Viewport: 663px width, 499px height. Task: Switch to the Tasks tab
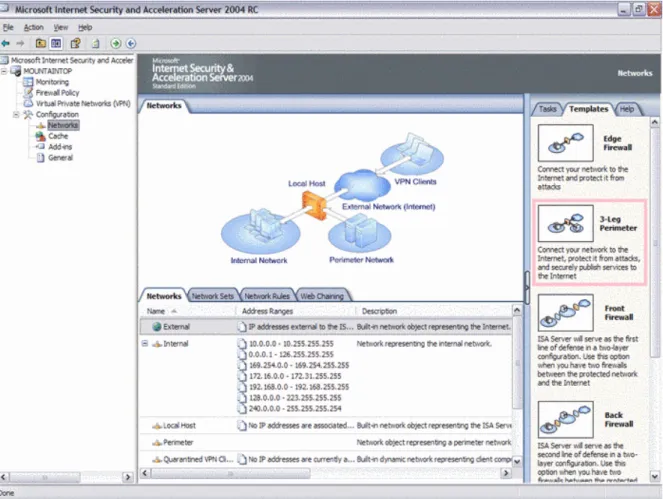point(548,109)
